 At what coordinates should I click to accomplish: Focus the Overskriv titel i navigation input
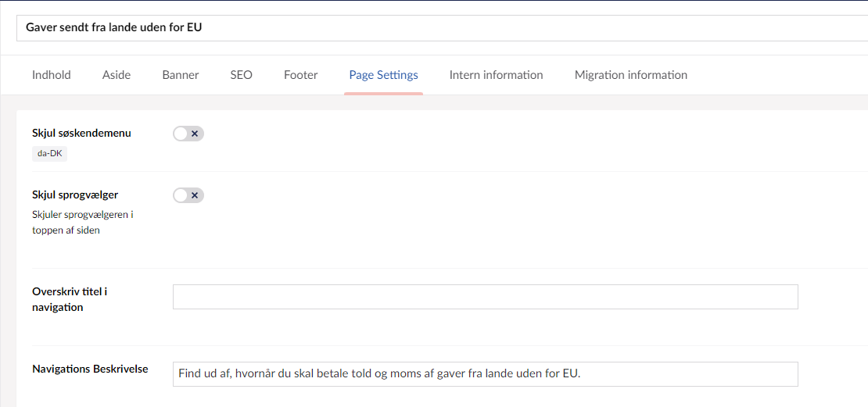click(485, 297)
